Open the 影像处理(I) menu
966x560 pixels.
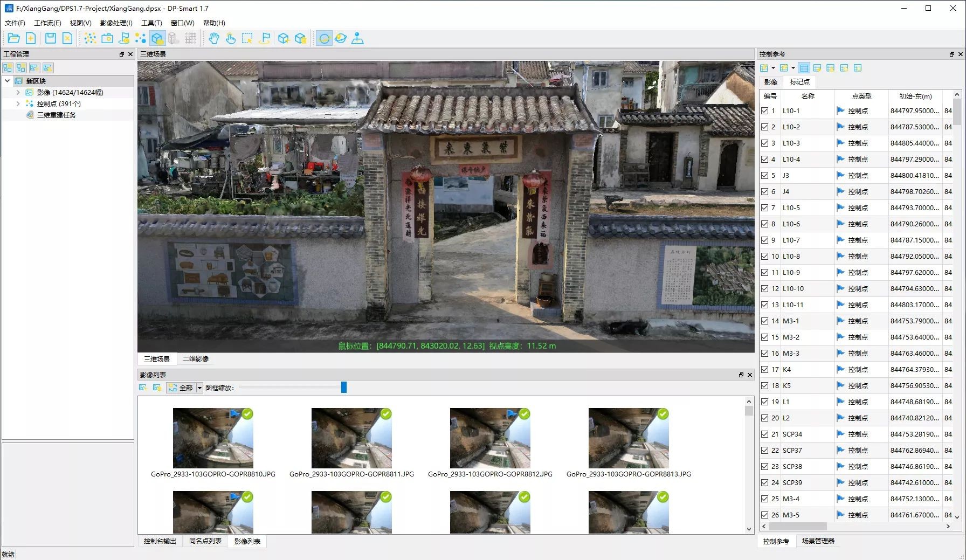[116, 23]
